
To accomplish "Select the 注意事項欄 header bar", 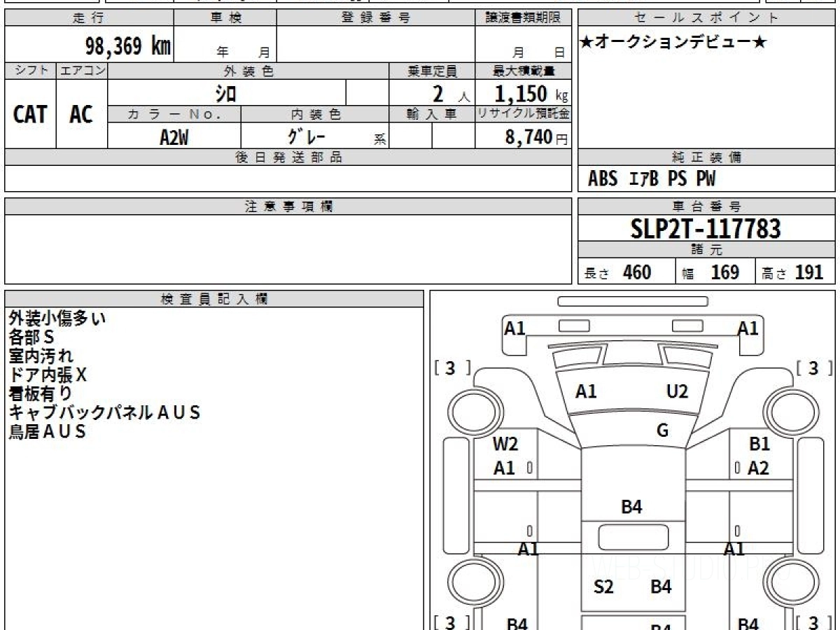I will 288,206.
